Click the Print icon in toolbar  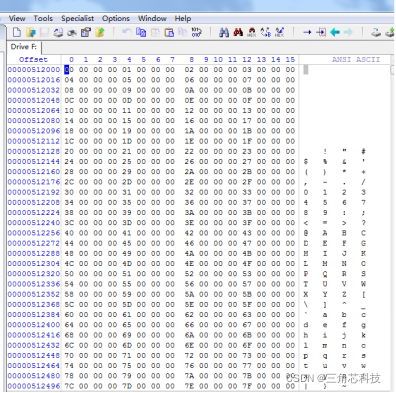pyautogui.click(x=58, y=32)
